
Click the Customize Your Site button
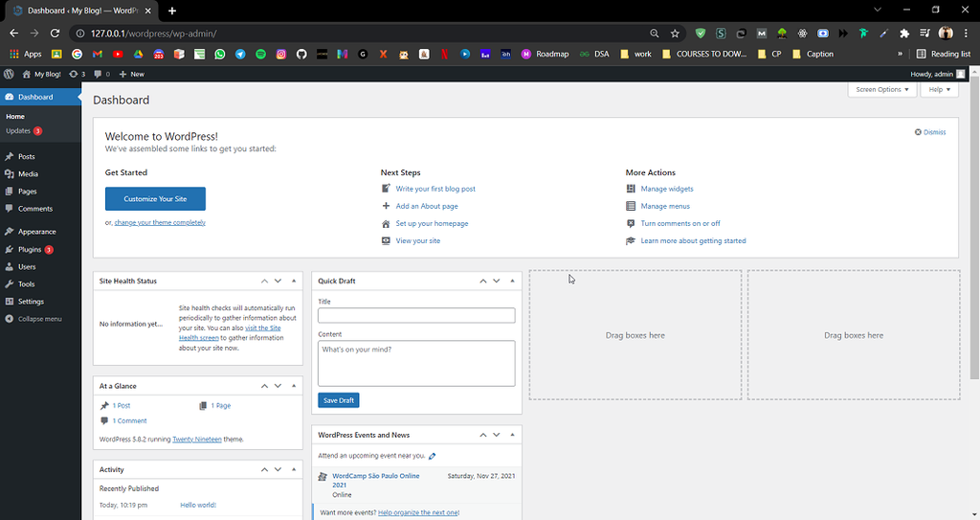click(155, 199)
